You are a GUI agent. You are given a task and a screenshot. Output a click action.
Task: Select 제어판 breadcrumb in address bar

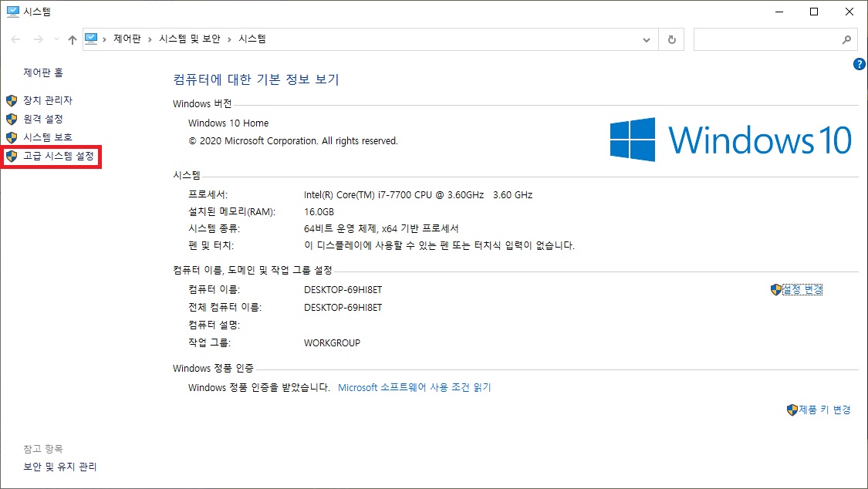click(x=127, y=39)
